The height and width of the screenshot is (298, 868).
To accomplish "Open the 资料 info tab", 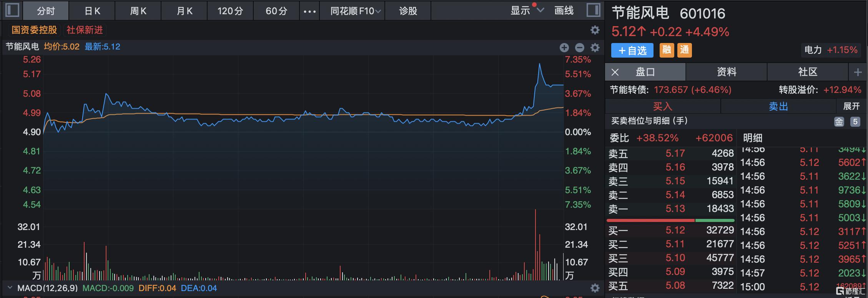I will (x=727, y=72).
